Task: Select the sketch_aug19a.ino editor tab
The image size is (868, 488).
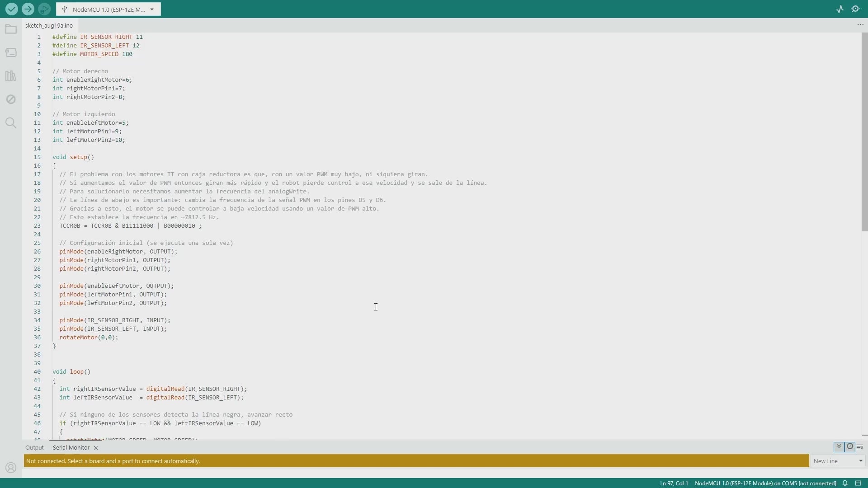Action: 49,25
